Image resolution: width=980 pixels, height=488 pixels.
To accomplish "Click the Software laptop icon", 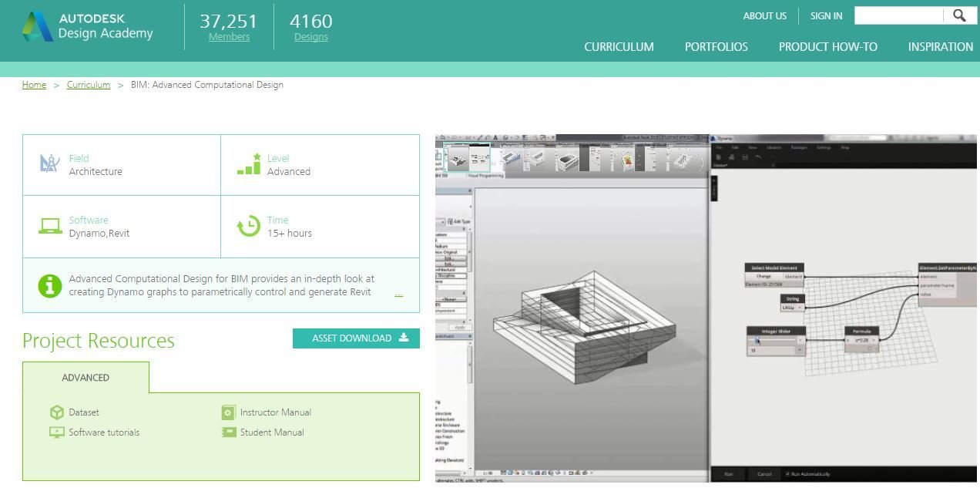I will click(x=50, y=226).
